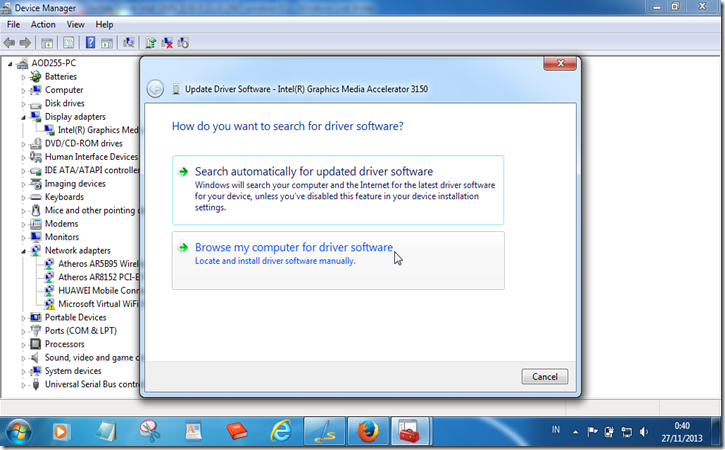This screenshot has height=450, width=725.
Task: Click the Show/Hide console tree toolbar icon
Action: [47, 43]
